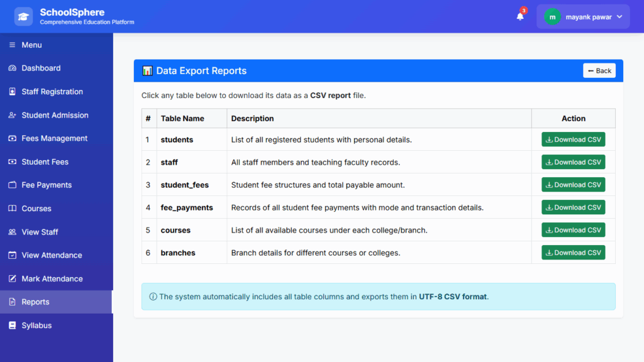Toggle the hamburger Menu icon in sidebar
Viewport: 644px width, 362px height.
[x=12, y=45]
